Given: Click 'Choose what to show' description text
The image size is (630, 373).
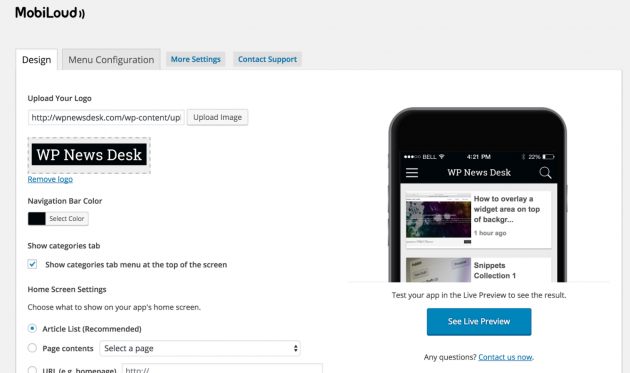Looking at the screenshot, I should [114, 307].
